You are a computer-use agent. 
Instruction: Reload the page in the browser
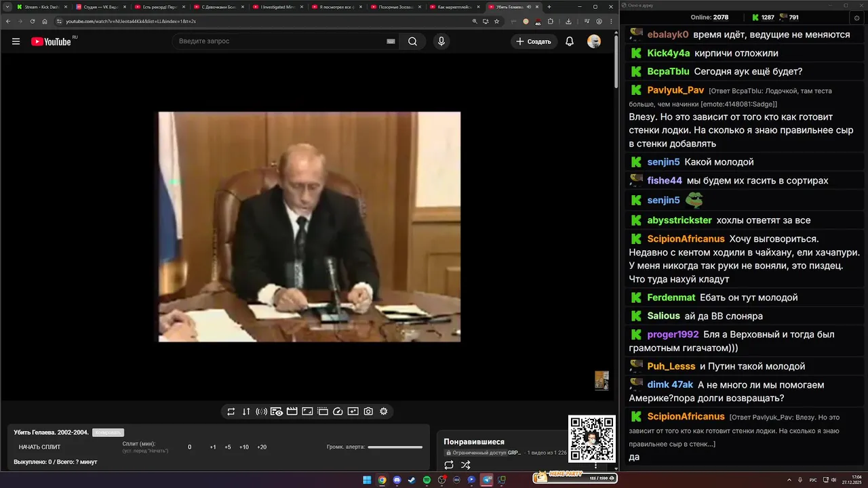pyautogui.click(x=33, y=21)
